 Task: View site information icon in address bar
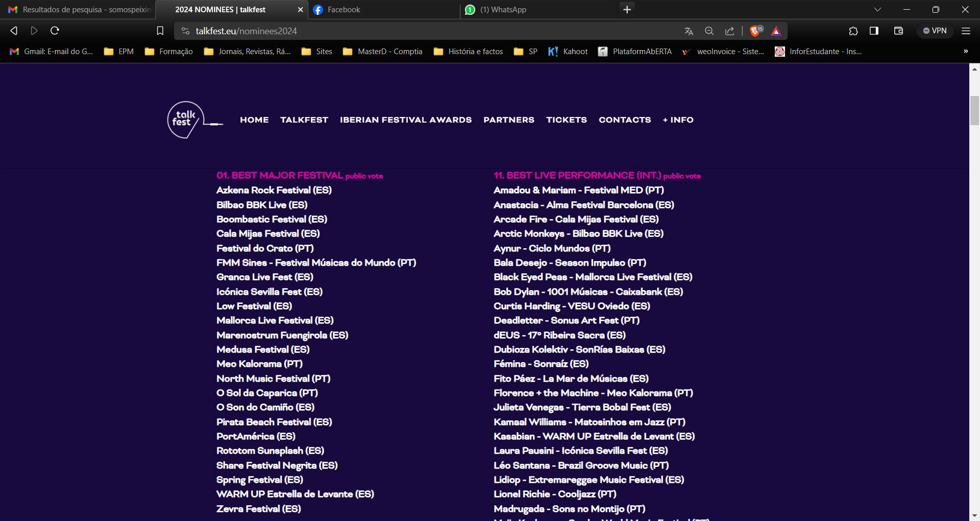185,31
